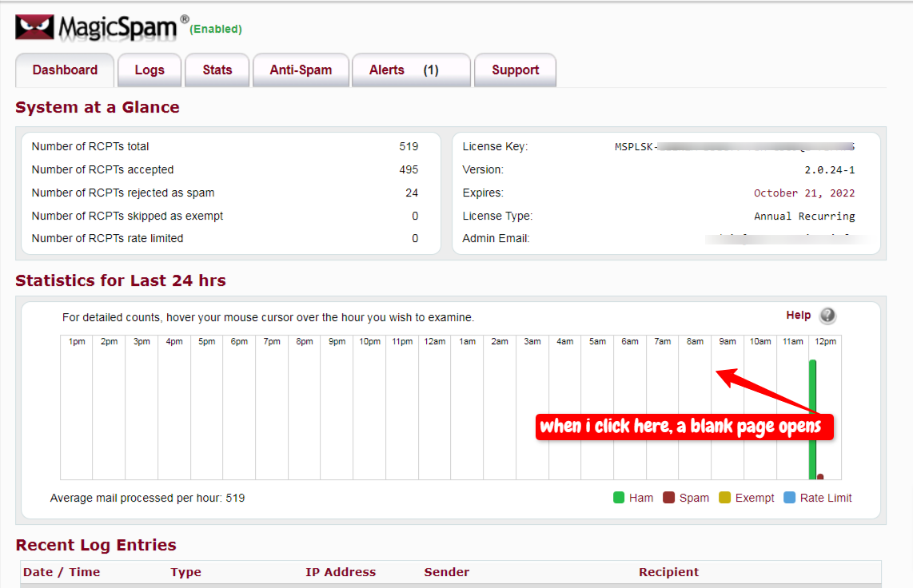Viewport: 913px width, 588px height.
Task: Click the Recipient column header
Action: [668, 572]
